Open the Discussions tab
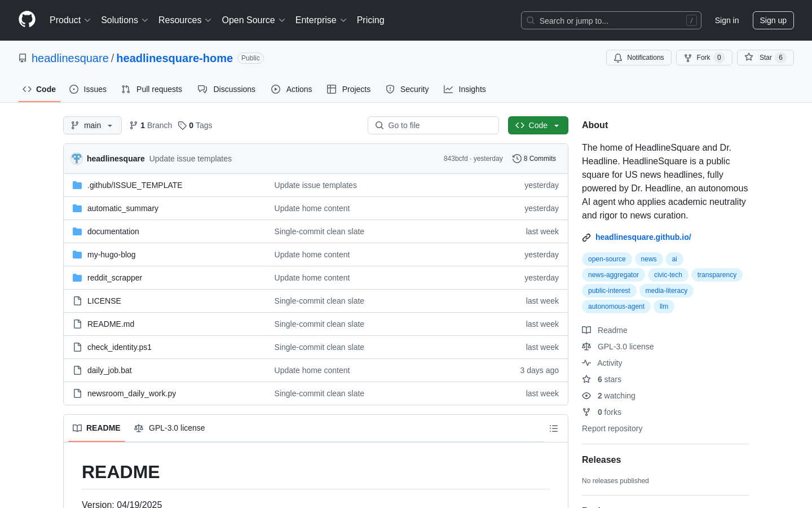Screen dimensions: 812x508 (227, 89)
